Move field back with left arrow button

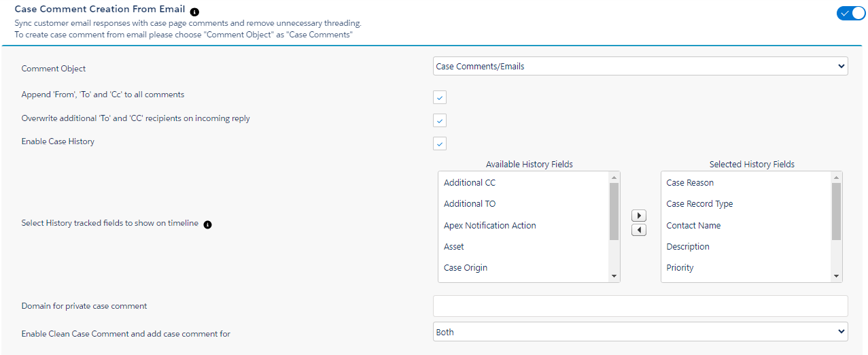coord(639,230)
